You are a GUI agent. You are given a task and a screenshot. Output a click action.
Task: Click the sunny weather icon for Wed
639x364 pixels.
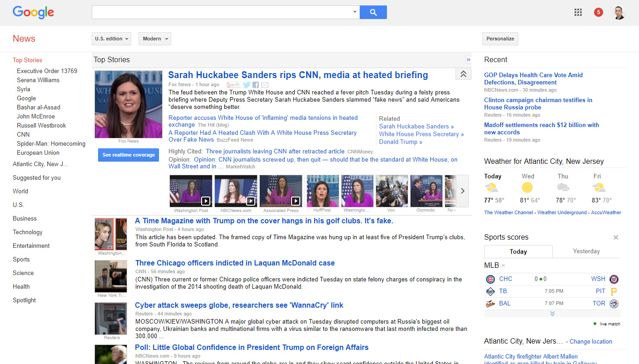[x=527, y=187]
